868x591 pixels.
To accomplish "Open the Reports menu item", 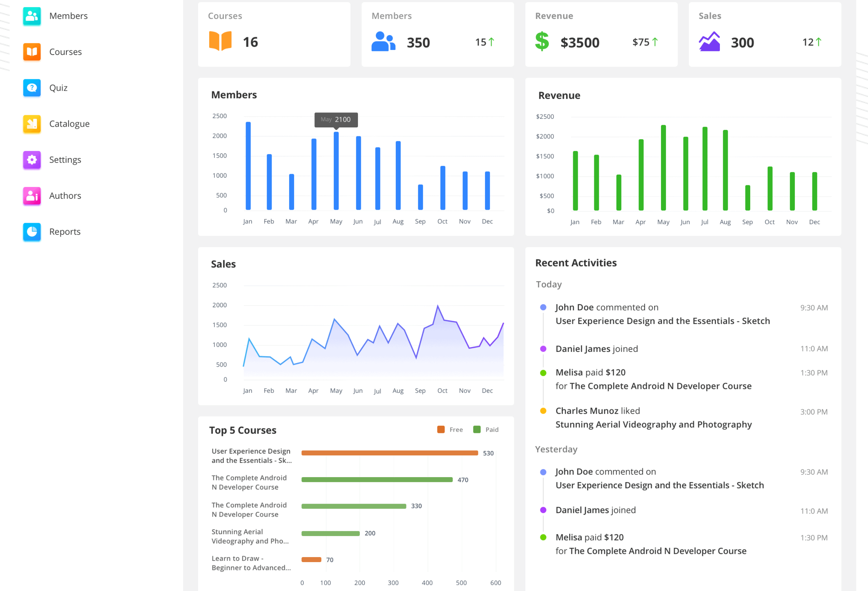I will [65, 232].
